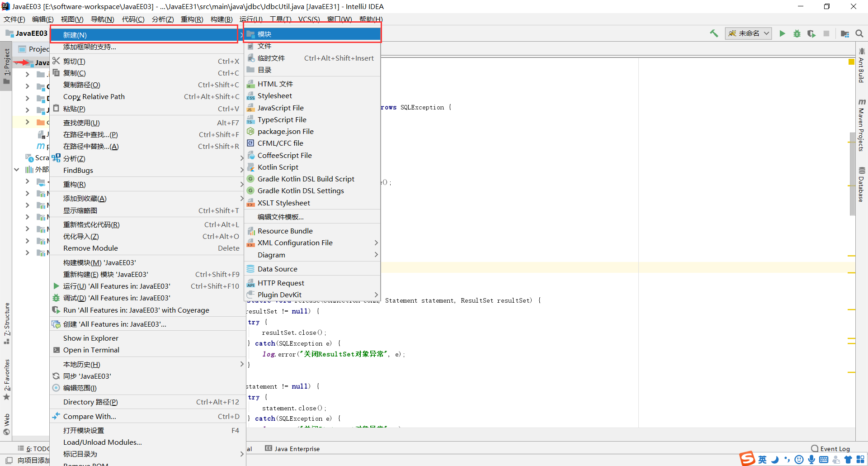Click the editor vertical scrollbar
Viewport: 868px width, 466px height.
click(852, 174)
